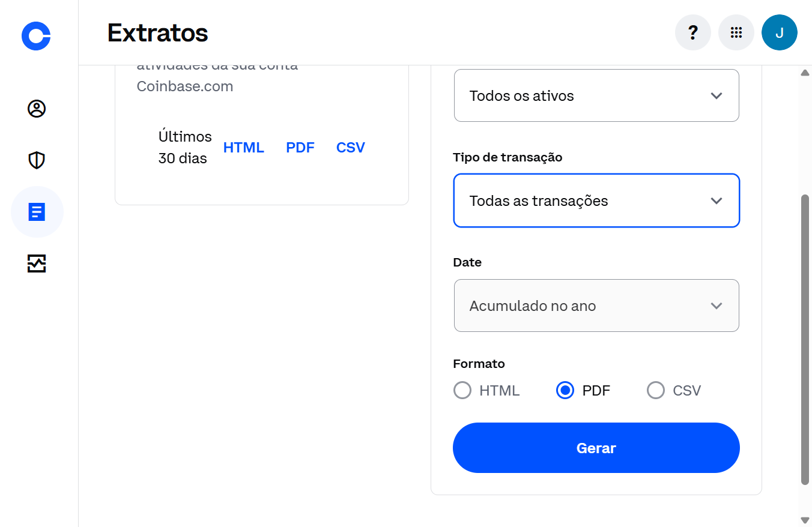Click the scrollbar down arrow

(805, 520)
